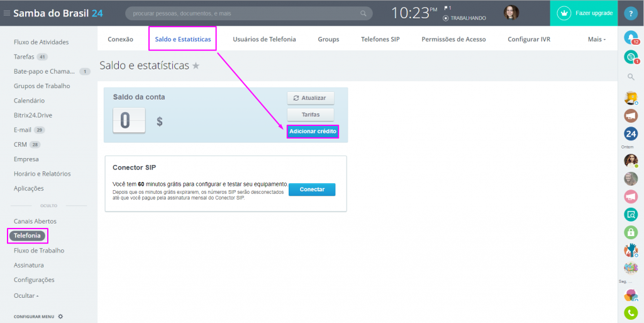Viewport: 644px width, 323px height.
Task: Open the colorful party group chat avatar
Action: coord(631,268)
